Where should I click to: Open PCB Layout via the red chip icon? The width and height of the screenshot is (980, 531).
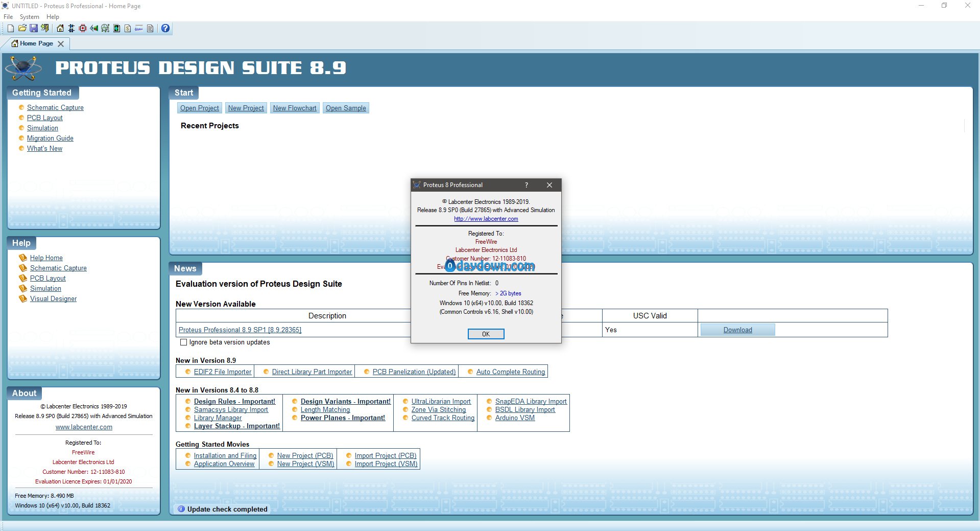click(x=83, y=28)
